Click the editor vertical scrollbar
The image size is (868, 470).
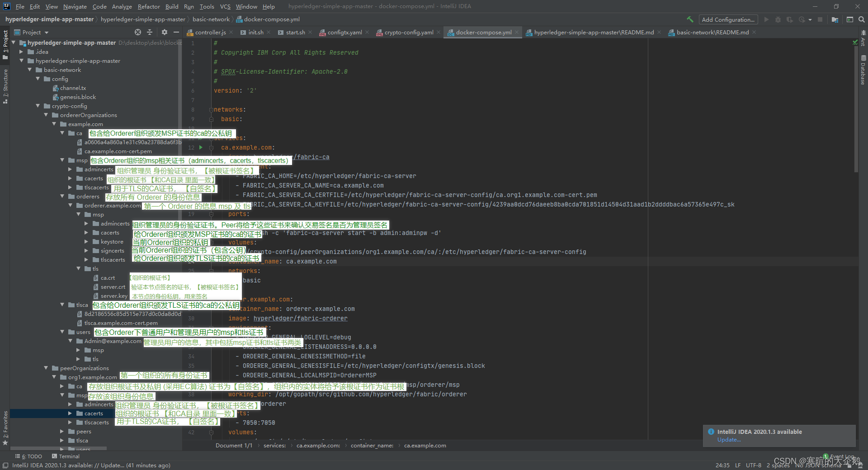point(856,108)
